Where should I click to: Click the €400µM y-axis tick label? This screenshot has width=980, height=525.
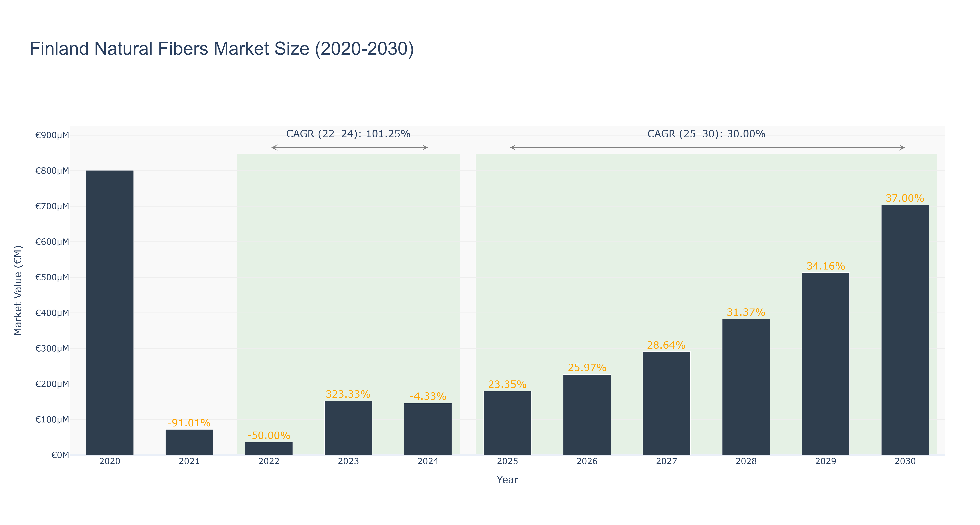[x=52, y=313]
